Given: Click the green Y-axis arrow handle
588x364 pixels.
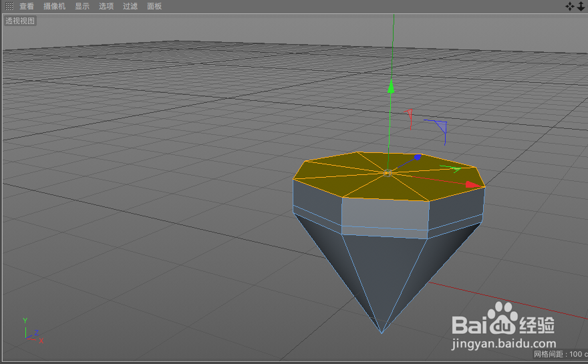Looking at the screenshot, I should (391, 86).
